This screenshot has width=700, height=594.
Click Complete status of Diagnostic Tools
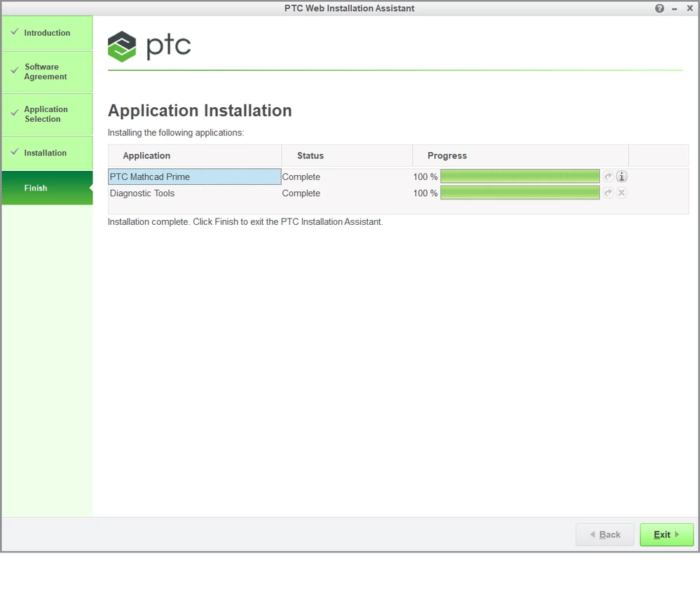pyautogui.click(x=301, y=194)
